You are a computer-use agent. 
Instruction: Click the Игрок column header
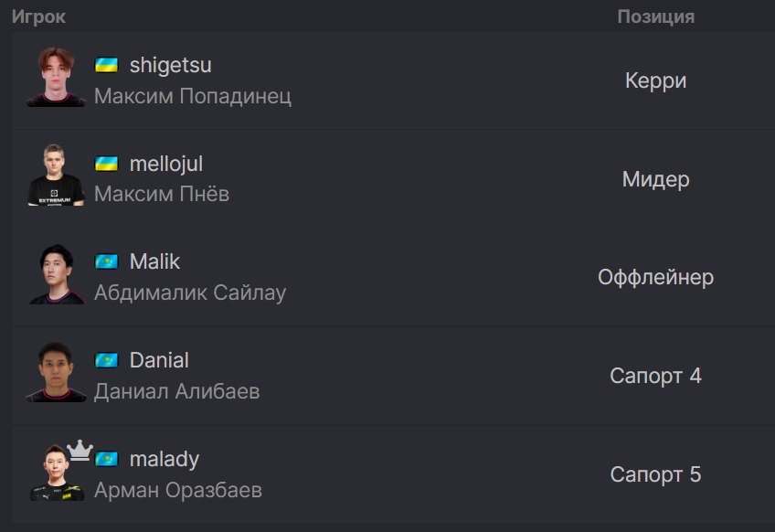(x=38, y=16)
